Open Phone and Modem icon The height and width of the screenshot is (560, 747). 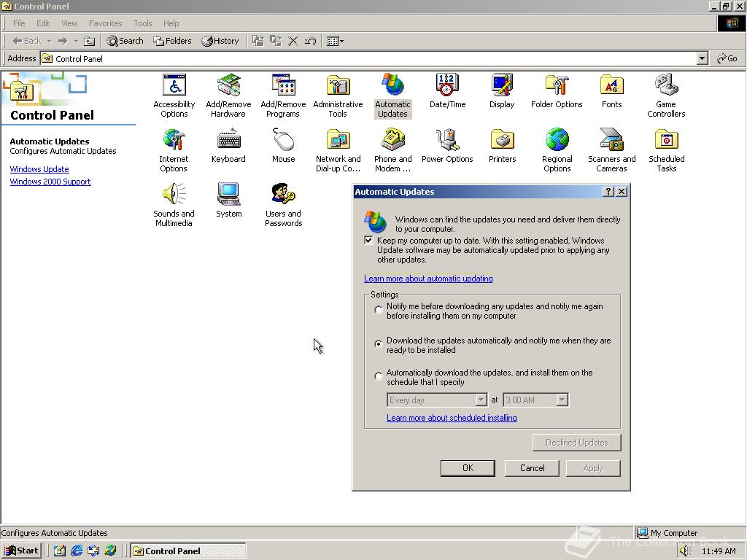point(392,149)
